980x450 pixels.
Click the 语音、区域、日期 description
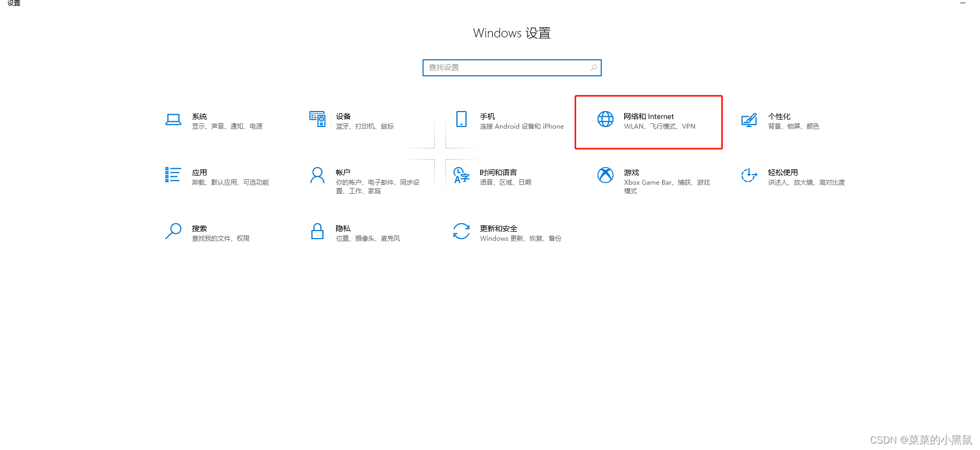point(506,183)
